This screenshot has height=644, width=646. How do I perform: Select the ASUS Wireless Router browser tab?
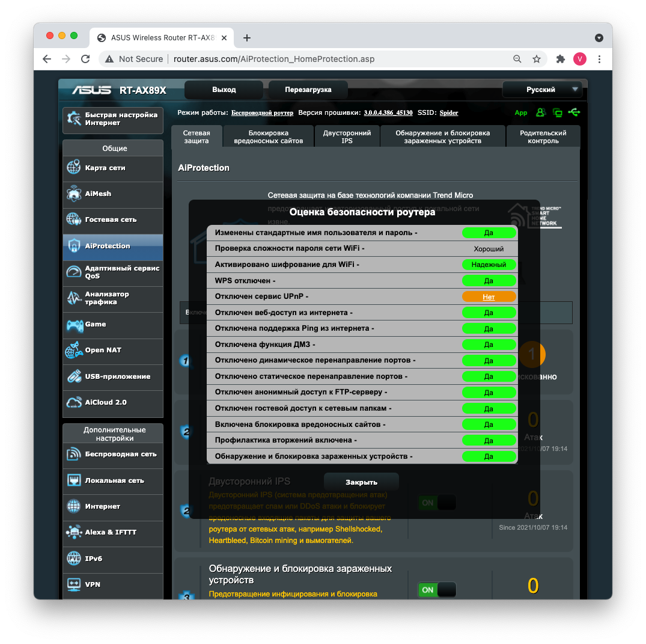coord(162,38)
